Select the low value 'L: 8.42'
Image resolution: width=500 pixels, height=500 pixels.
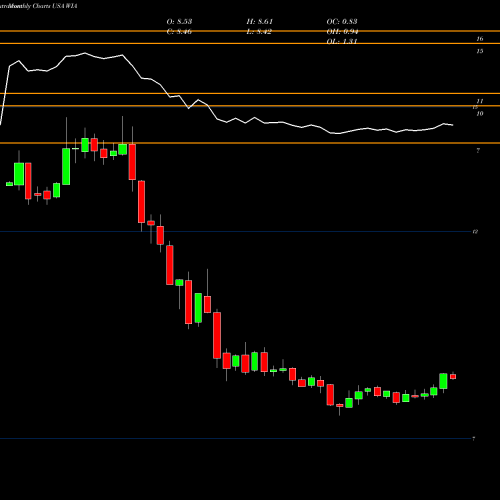click(x=259, y=32)
